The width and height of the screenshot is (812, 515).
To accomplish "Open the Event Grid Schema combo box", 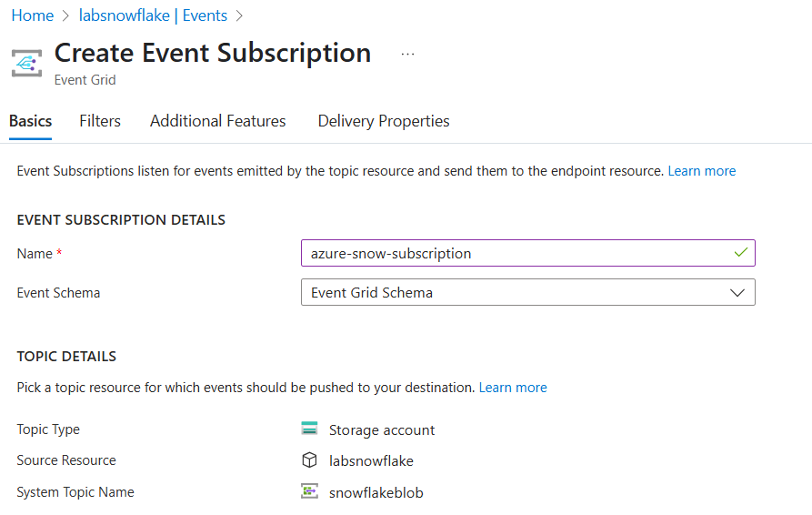I will pos(527,292).
